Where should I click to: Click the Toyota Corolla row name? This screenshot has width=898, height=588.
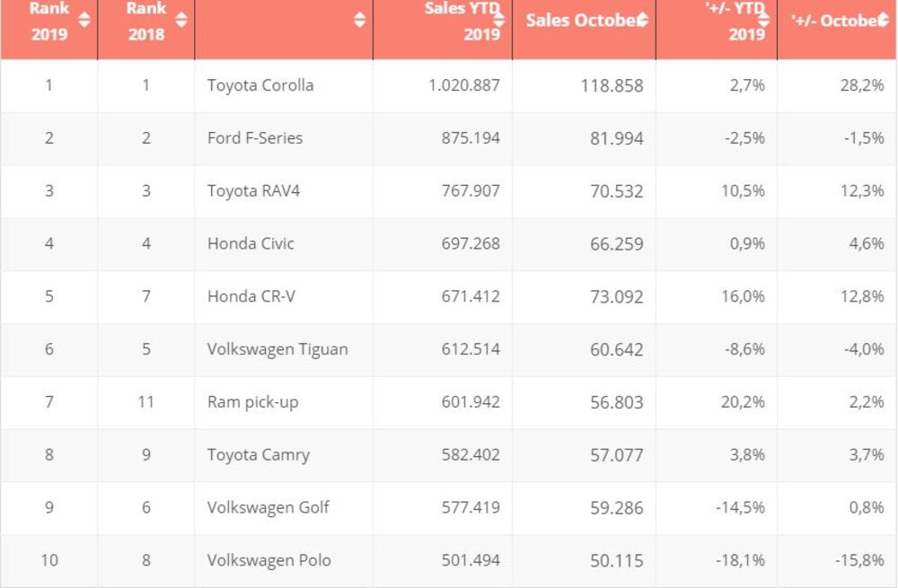(x=260, y=86)
